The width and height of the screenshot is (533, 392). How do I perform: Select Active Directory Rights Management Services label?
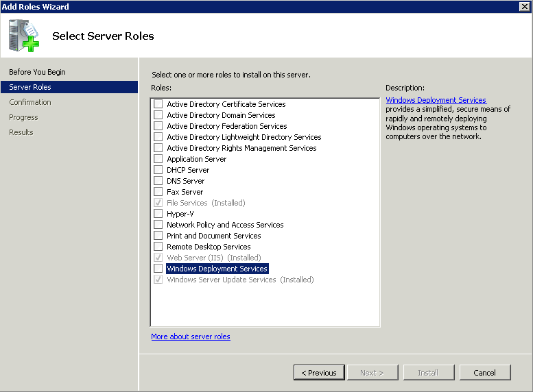(241, 148)
